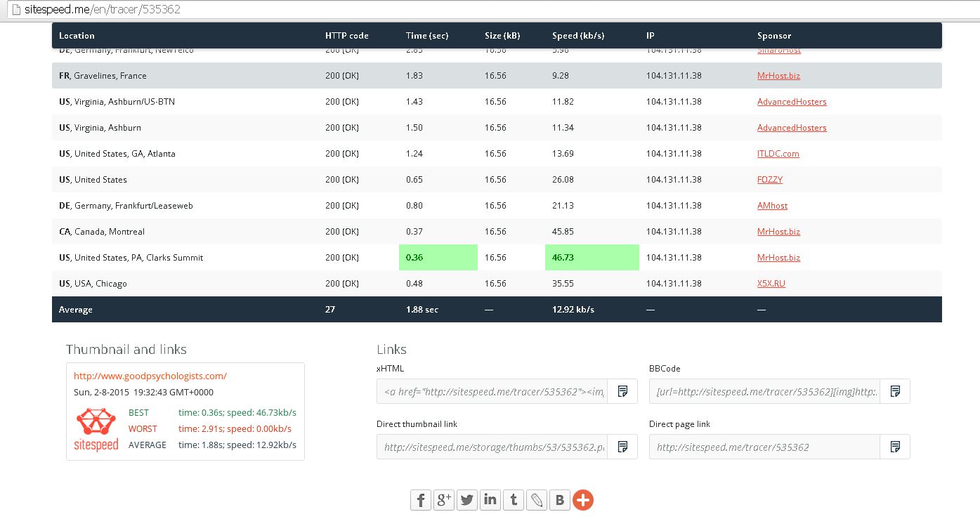Copy the direct page link via its icon
Image resolution: width=980 pixels, height=519 pixels.
click(x=895, y=447)
